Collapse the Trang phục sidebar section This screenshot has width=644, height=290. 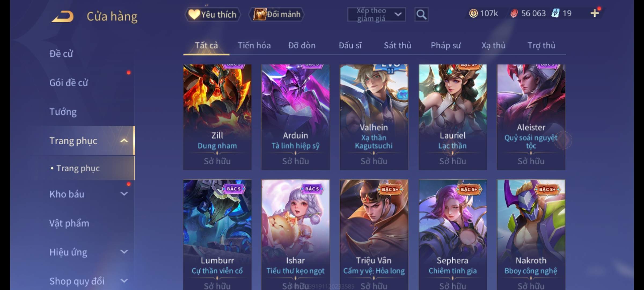[124, 141]
